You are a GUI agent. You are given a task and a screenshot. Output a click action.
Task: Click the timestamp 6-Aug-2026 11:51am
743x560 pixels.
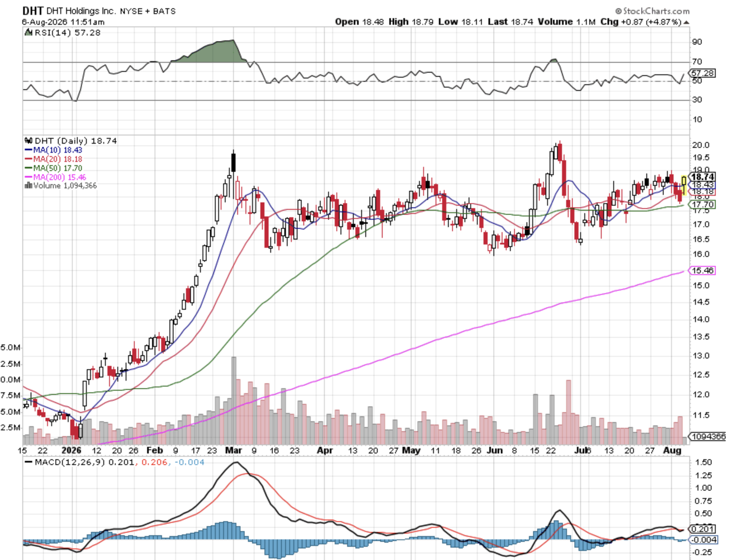63,22
